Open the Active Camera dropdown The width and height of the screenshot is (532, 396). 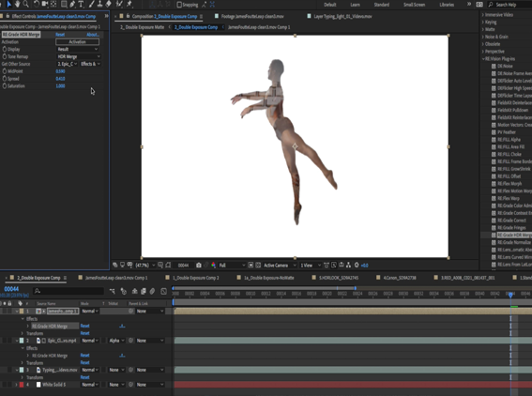(x=280, y=266)
